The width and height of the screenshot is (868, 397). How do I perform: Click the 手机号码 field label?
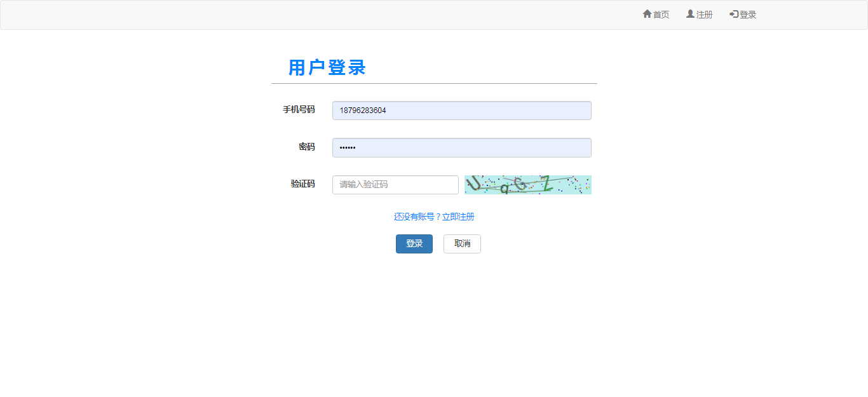pos(299,110)
